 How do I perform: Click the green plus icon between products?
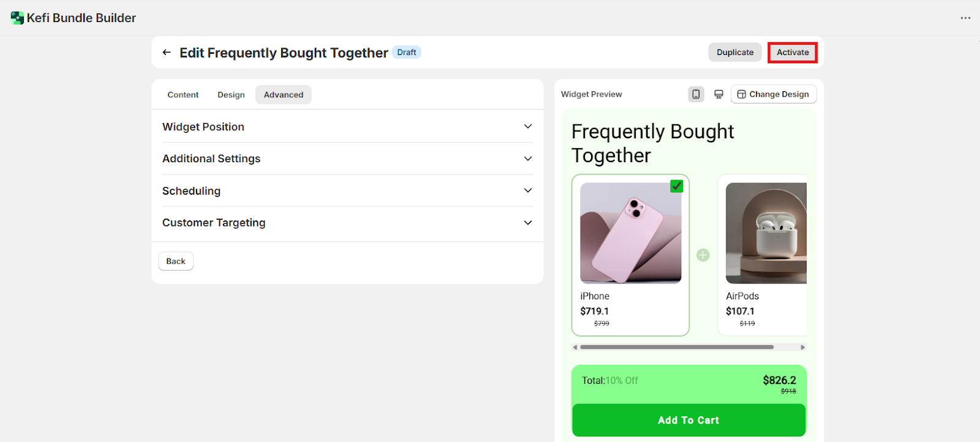(703, 255)
